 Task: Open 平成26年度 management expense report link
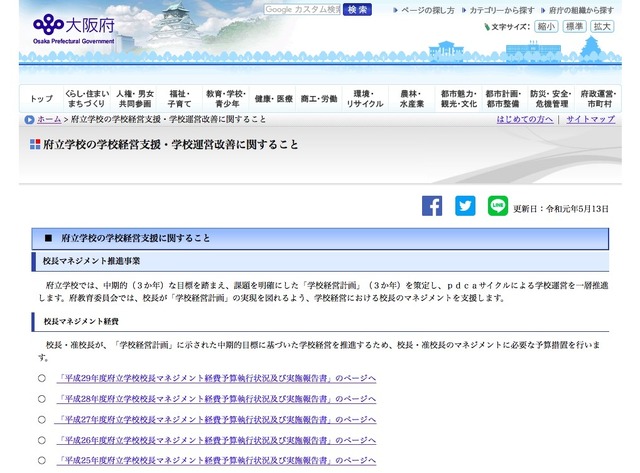pyautogui.click(x=216, y=440)
